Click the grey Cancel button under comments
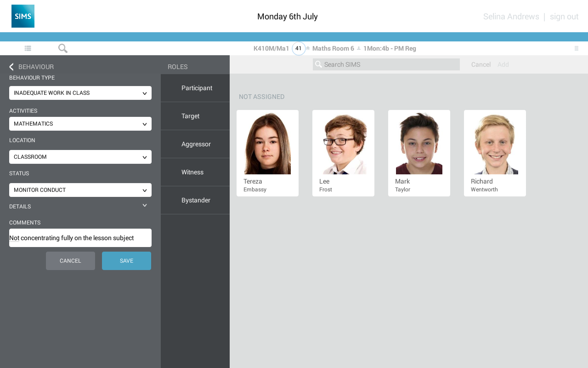588x368 pixels. pyautogui.click(x=70, y=261)
